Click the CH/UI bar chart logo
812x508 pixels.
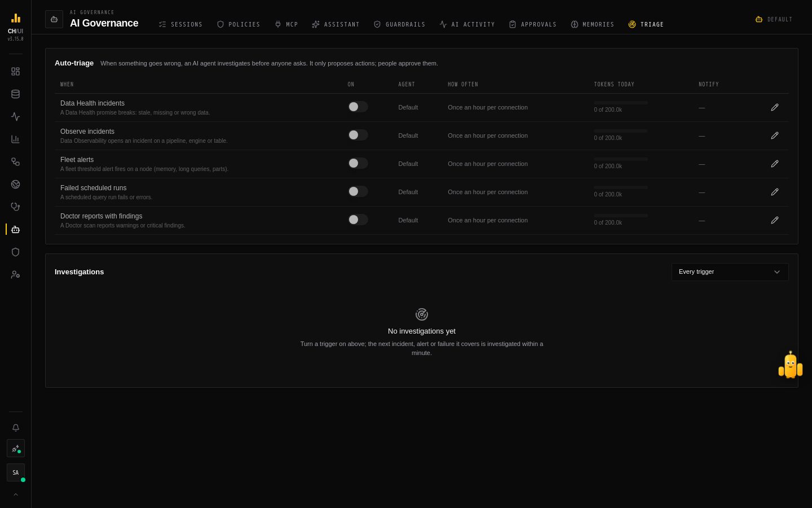[16, 18]
